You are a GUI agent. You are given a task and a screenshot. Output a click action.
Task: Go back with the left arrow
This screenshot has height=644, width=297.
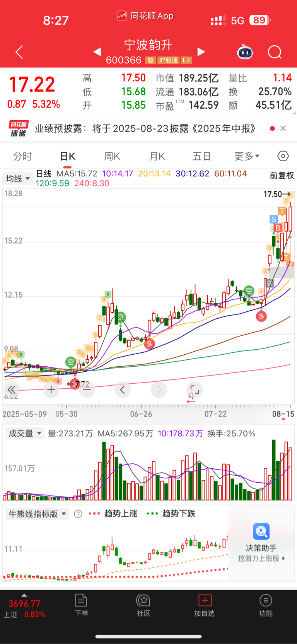point(19,52)
